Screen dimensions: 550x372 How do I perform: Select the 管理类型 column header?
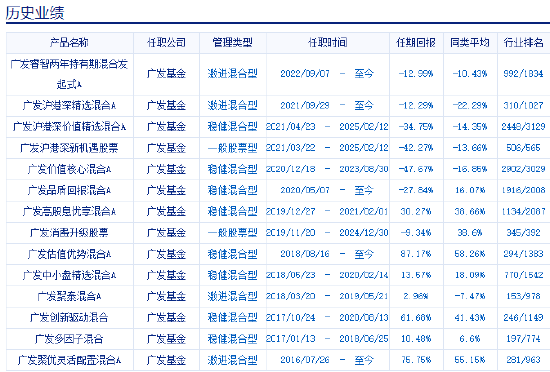click(x=233, y=43)
